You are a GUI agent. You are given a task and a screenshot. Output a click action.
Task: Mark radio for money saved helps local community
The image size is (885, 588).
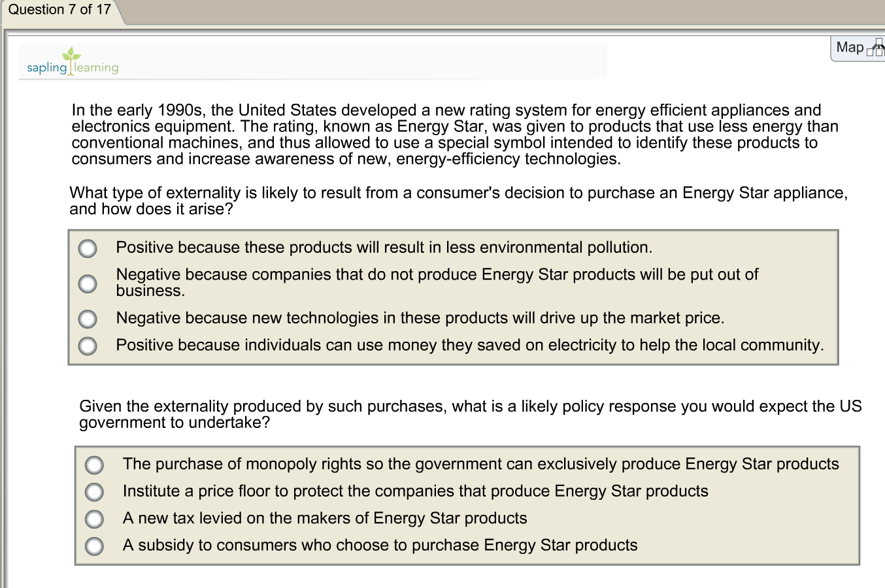tap(88, 346)
